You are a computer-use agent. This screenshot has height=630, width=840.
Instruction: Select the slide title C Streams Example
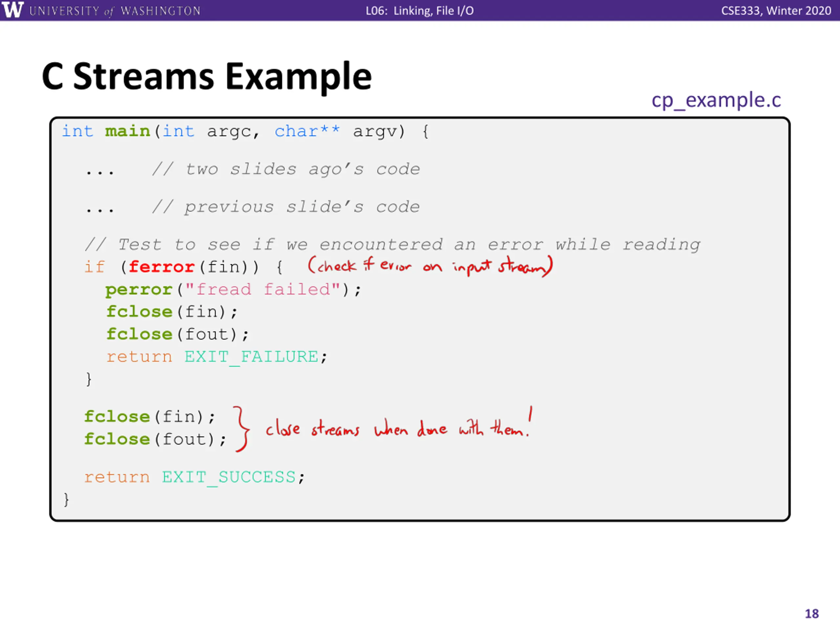click(x=207, y=76)
